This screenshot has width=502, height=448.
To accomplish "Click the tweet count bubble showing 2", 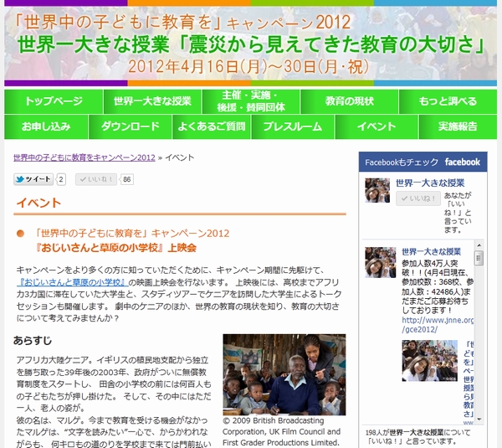I will point(61,179).
